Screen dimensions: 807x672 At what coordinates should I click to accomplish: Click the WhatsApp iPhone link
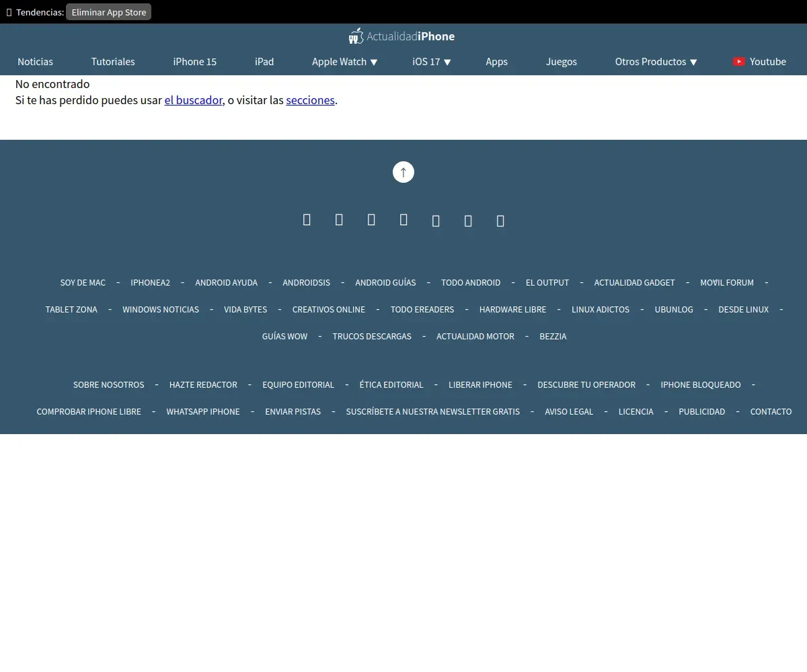point(203,411)
